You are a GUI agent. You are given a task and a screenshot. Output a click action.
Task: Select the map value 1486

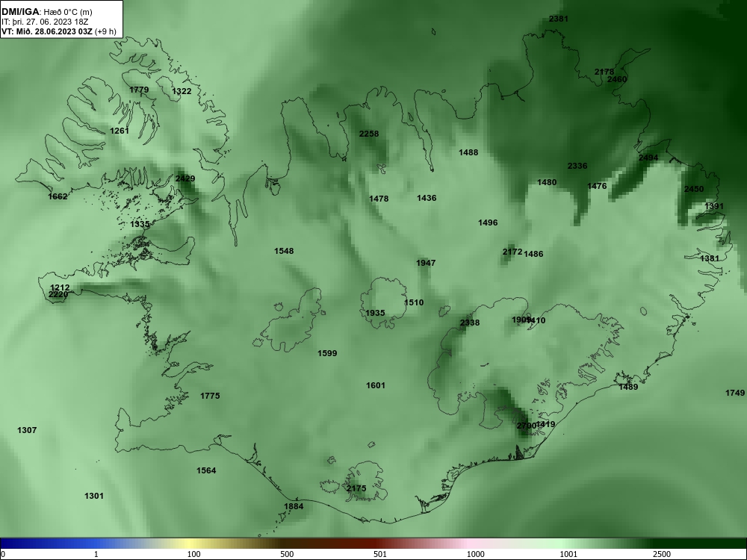(533, 255)
